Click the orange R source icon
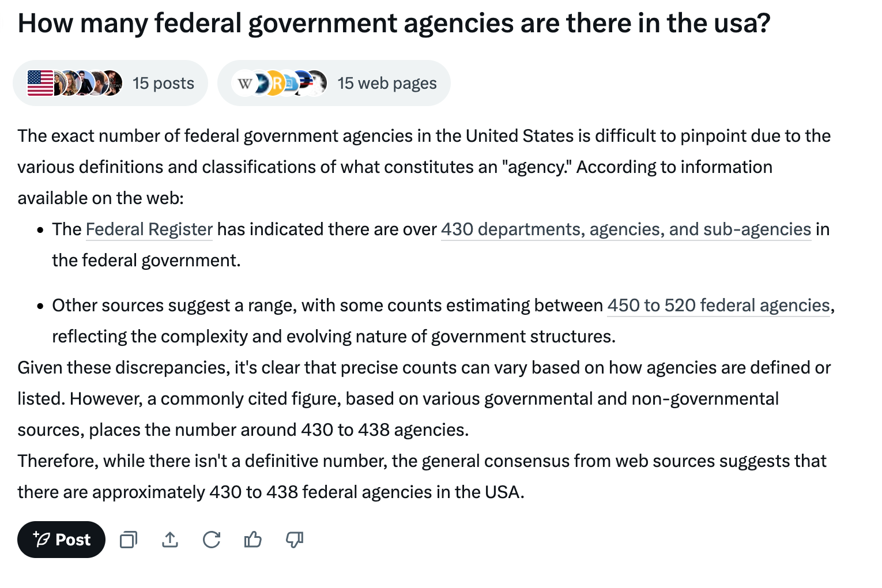 pyautogui.click(x=276, y=83)
